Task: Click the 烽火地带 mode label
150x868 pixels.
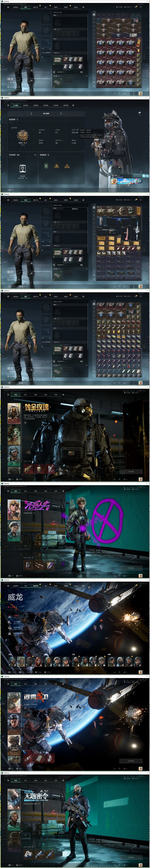Action: click(46, 114)
